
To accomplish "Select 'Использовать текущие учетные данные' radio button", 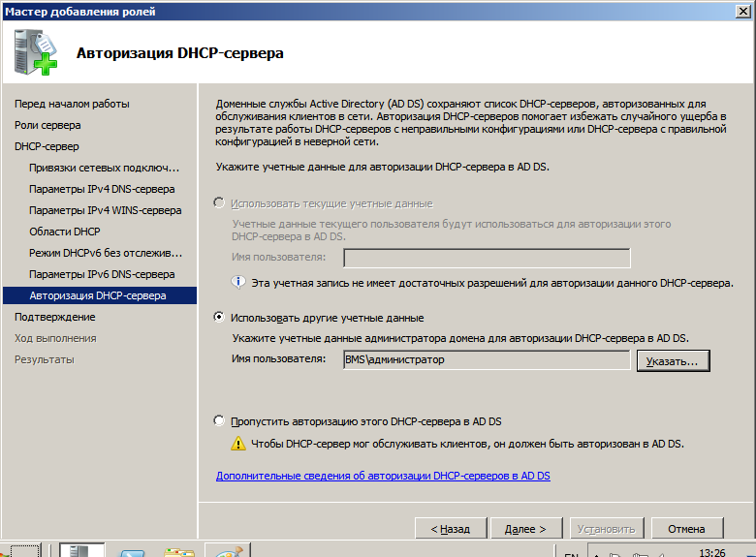I will [x=219, y=202].
